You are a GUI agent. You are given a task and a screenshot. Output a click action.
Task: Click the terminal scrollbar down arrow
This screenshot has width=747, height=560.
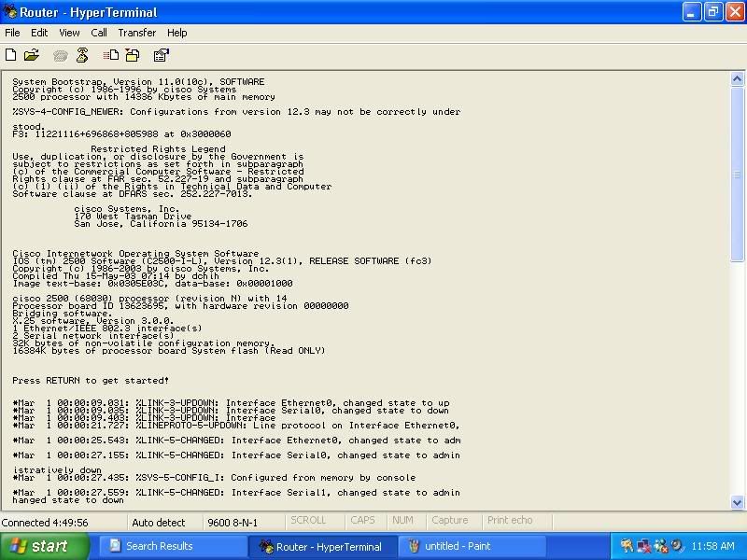(x=737, y=502)
